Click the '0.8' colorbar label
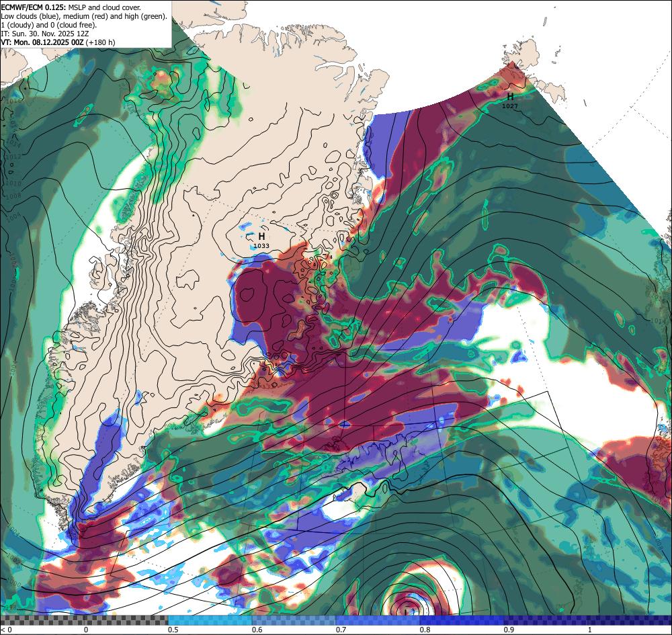672x635 pixels. (425, 630)
